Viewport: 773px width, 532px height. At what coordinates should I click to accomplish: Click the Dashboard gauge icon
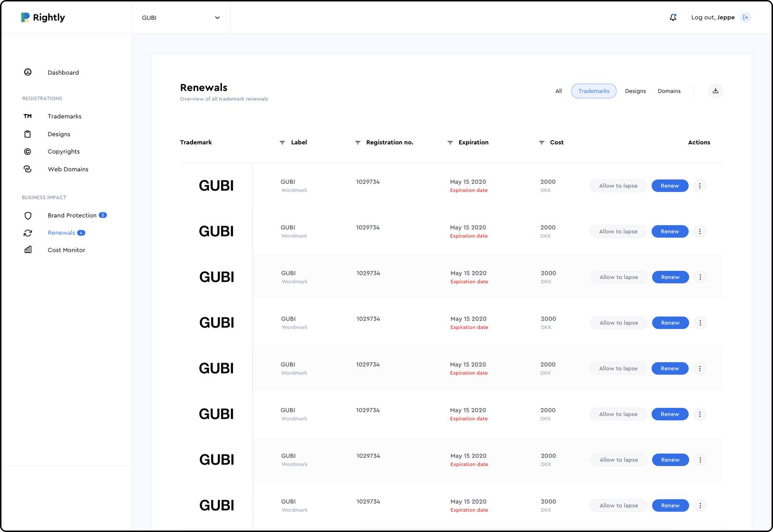click(28, 72)
